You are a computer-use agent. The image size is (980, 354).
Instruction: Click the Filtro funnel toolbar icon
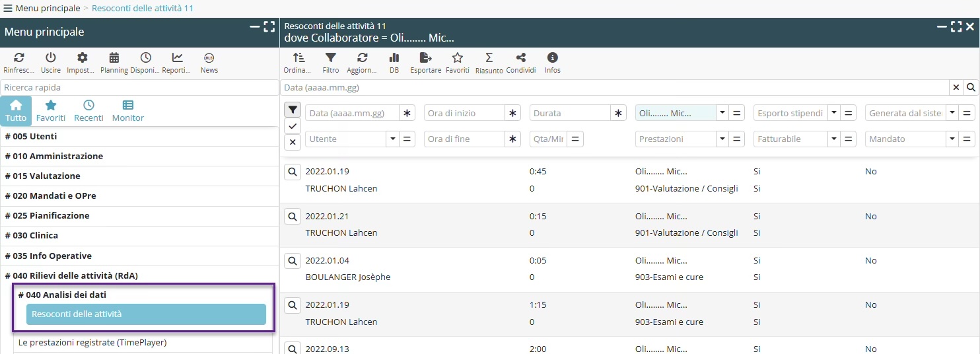[x=331, y=58]
